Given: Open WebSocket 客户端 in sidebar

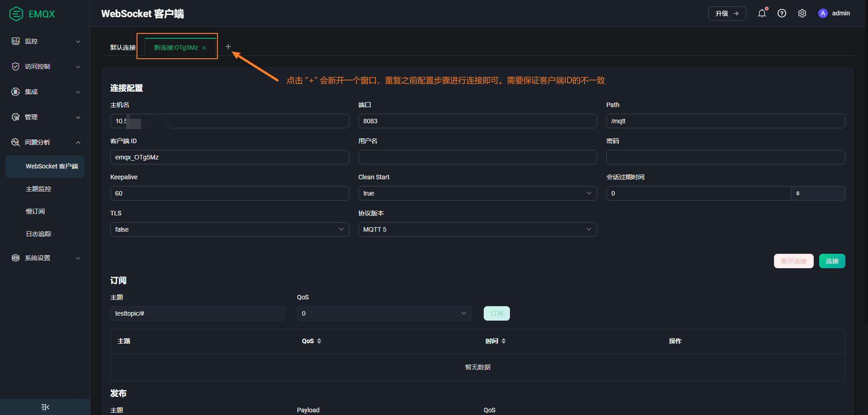Looking at the screenshot, I should point(45,166).
